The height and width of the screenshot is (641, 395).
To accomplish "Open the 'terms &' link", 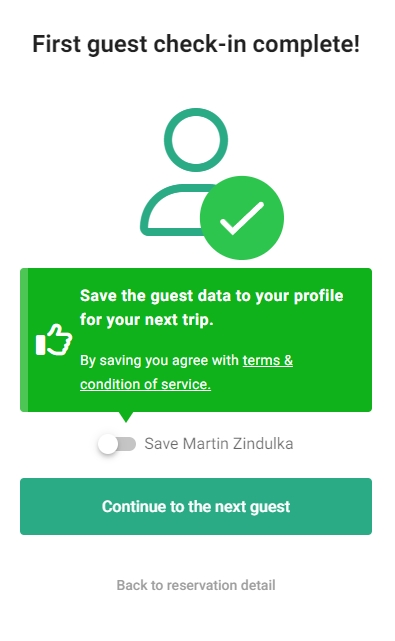I will pos(268,361).
